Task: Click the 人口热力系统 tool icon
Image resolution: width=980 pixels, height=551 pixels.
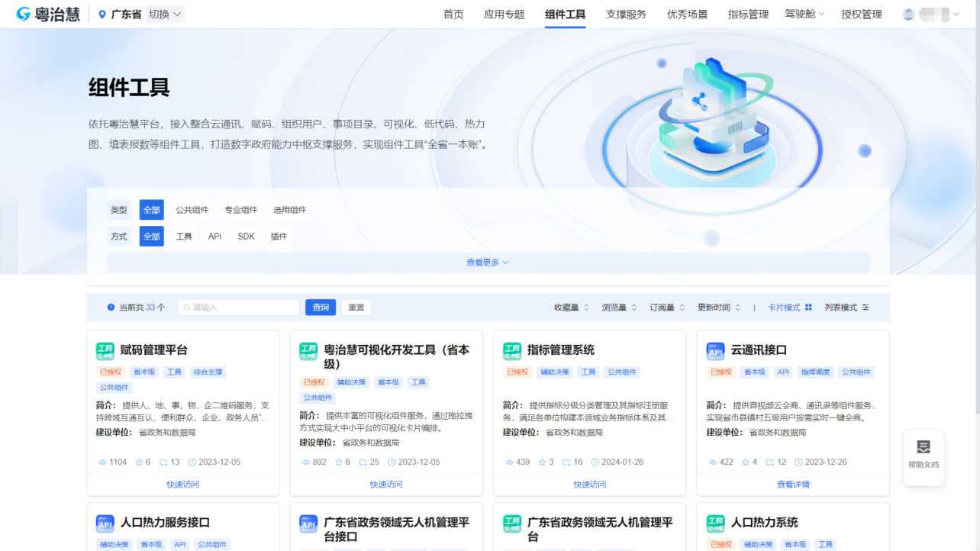Action: pyautogui.click(x=715, y=524)
